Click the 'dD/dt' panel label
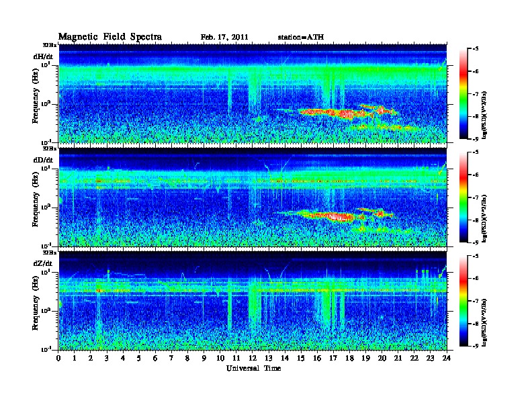 pos(43,160)
